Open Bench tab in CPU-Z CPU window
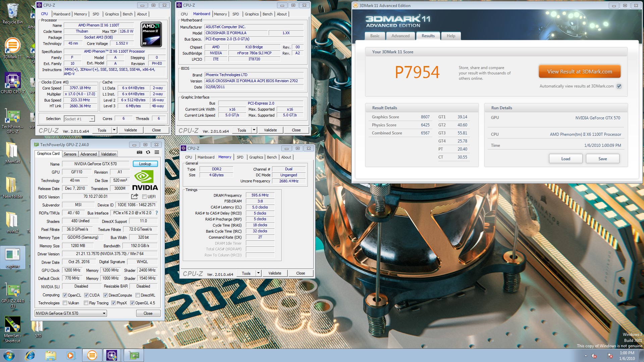Image resolution: width=644 pixels, height=362 pixels. 127,14
